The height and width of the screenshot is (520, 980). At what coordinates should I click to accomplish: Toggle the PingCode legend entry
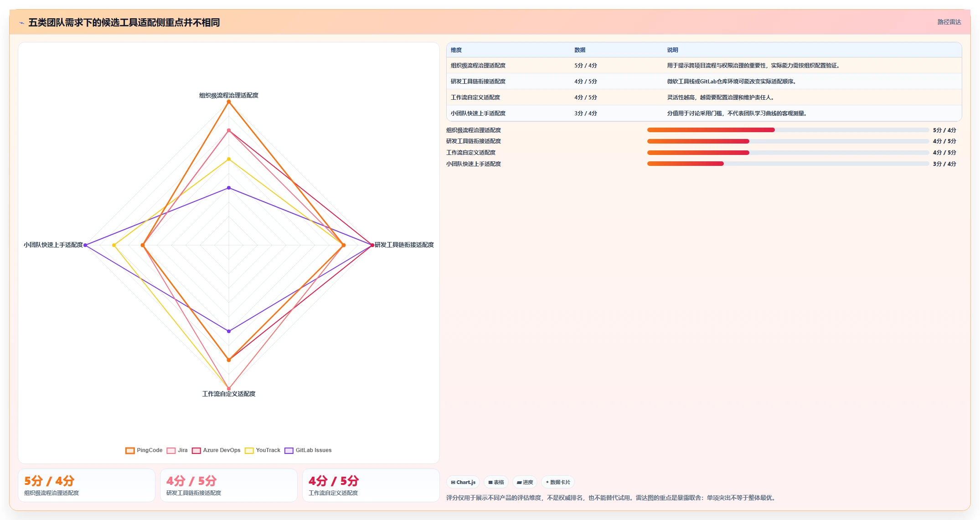[144, 450]
